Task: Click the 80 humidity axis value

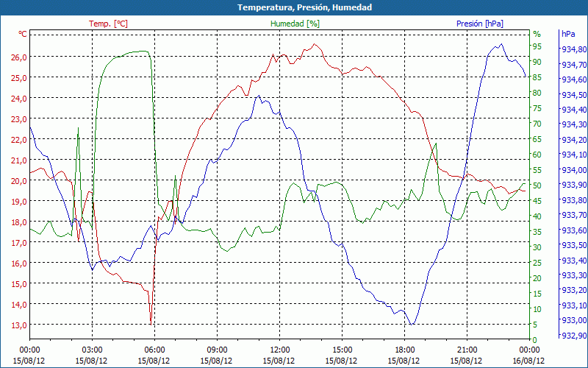Action: point(537,93)
